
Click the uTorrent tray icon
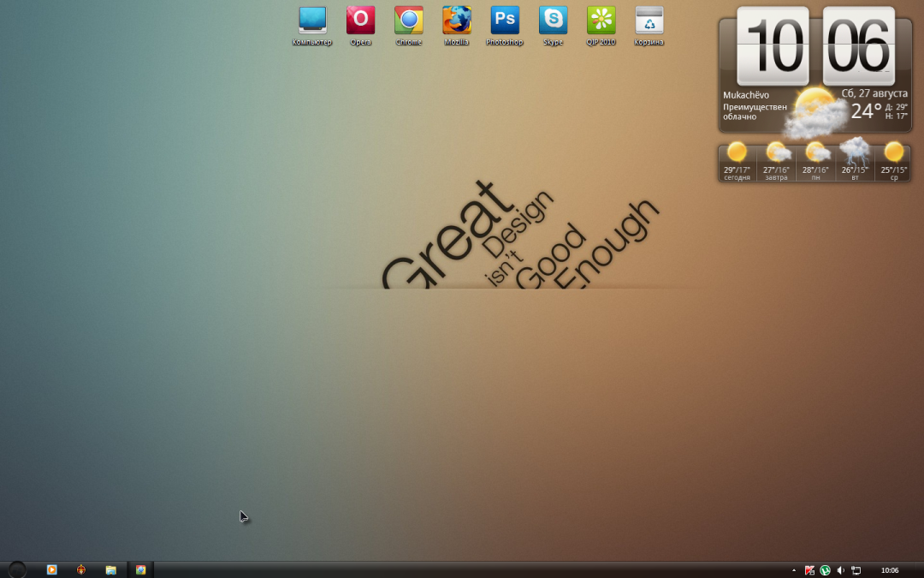(825, 570)
